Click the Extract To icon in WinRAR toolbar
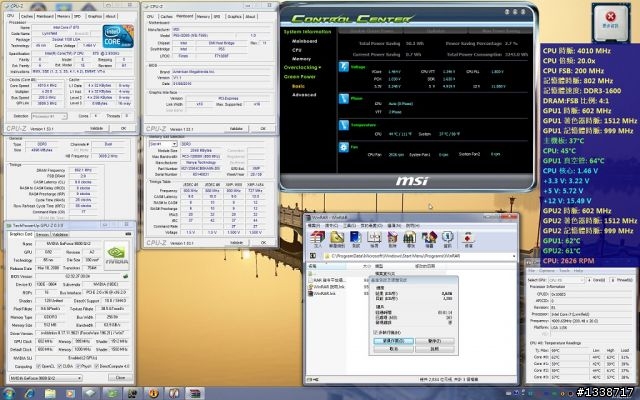Screen dimensions: 640x400 [337, 238]
